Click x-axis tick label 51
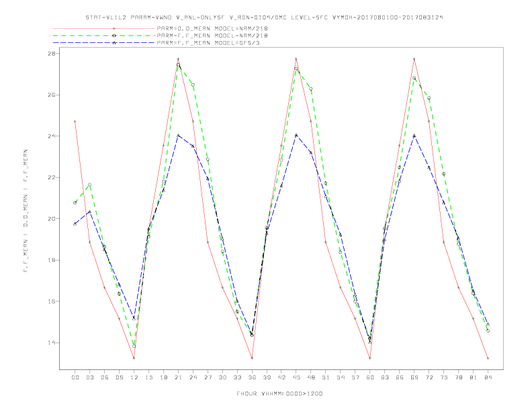Viewport: 532px width, 411px height. pyautogui.click(x=326, y=377)
